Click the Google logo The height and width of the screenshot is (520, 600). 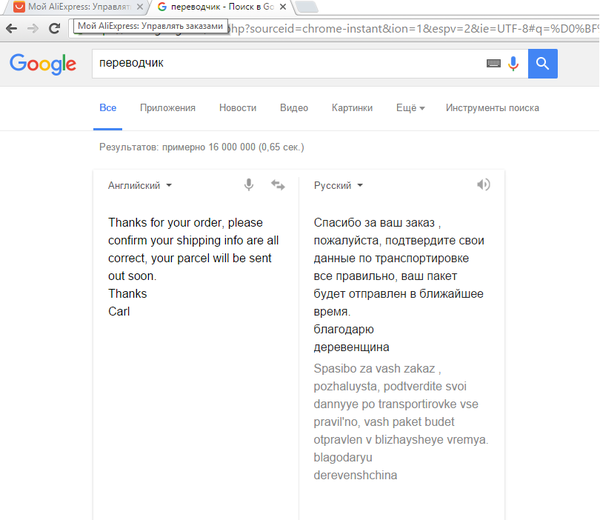coord(43,65)
